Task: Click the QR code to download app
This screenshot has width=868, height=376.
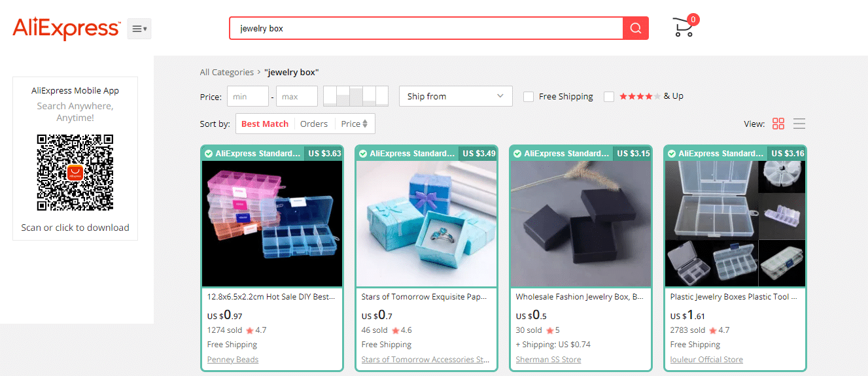Action: pos(75,173)
